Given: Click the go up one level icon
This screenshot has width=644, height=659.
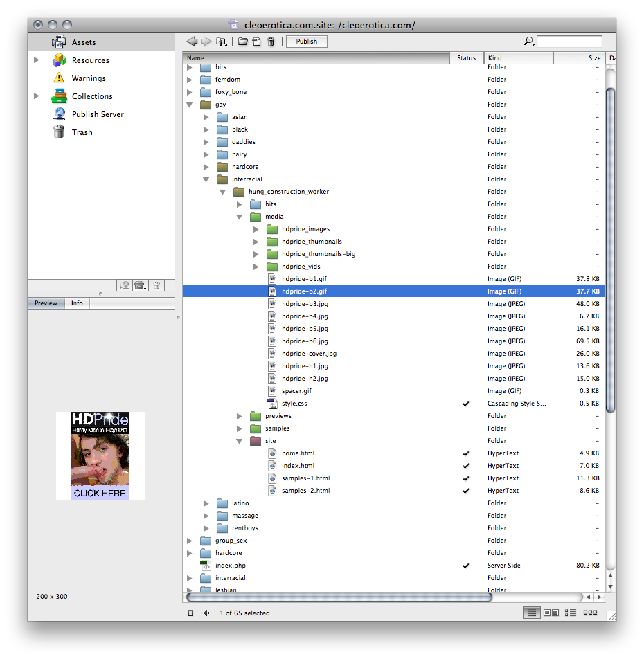Looking at the screenshot, I should (221, 42).
